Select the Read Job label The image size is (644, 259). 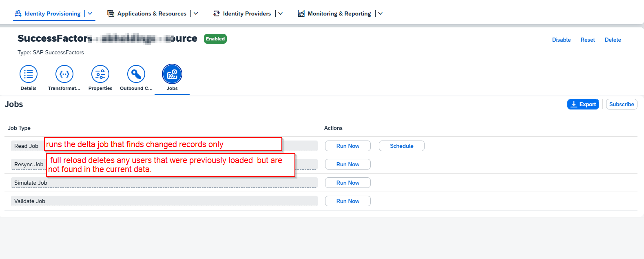26,146
